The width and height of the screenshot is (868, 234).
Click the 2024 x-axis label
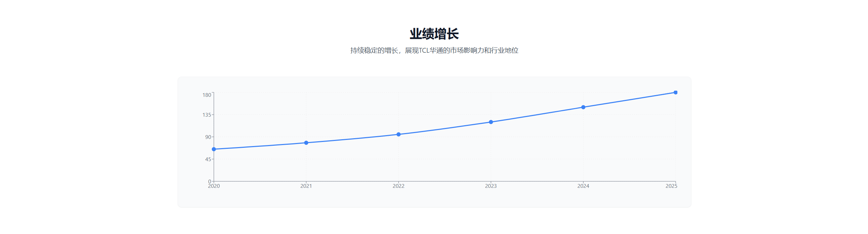583,186
